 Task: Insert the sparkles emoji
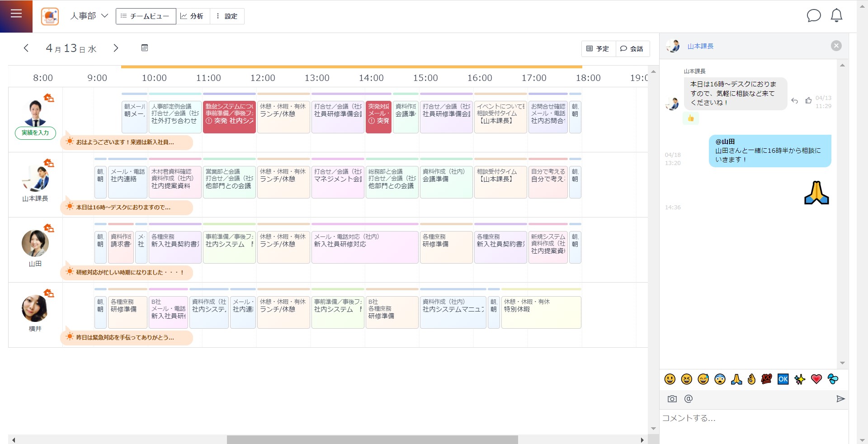[x=800, y=379]
